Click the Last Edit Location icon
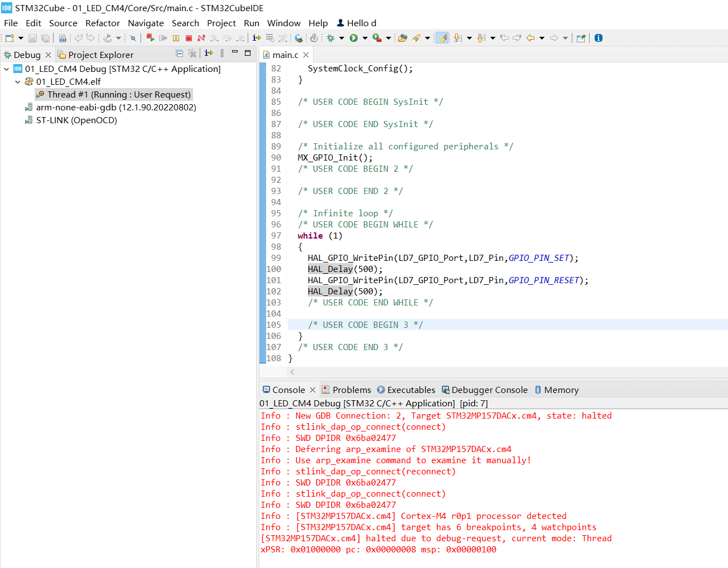Viewport: 728px width, 568px height. click(x=504, y=38)
